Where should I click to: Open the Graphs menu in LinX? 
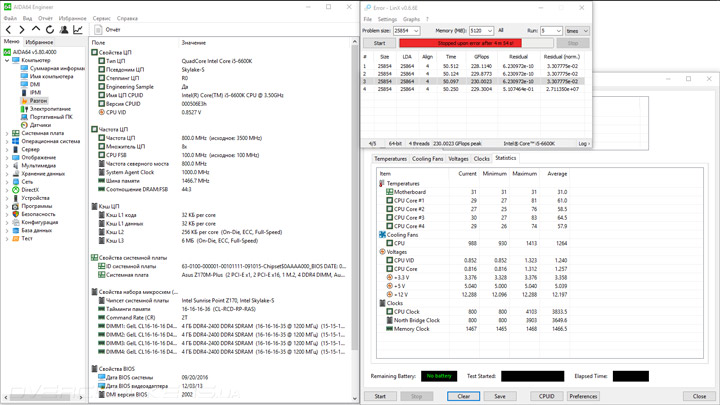pos(411,19)
